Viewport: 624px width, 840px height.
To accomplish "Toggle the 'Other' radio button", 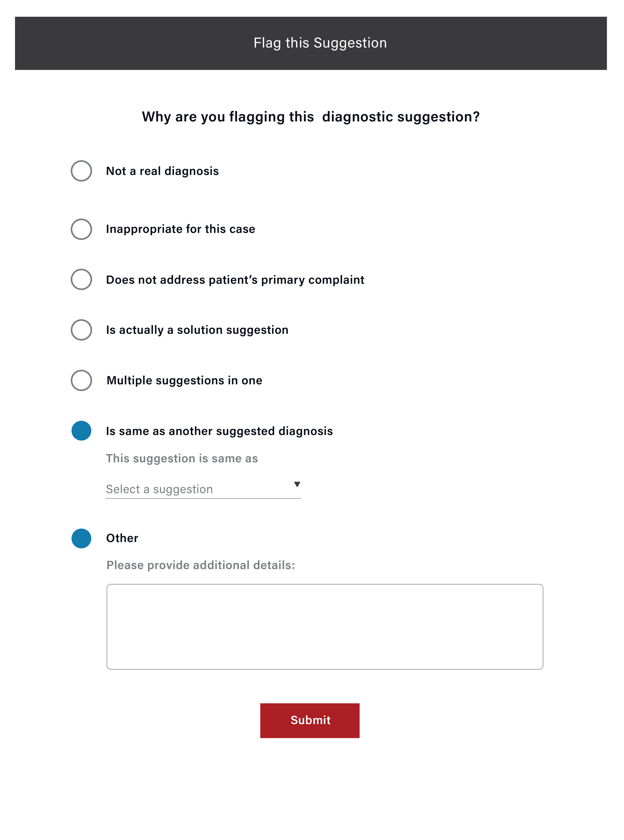I will (81, 538).
